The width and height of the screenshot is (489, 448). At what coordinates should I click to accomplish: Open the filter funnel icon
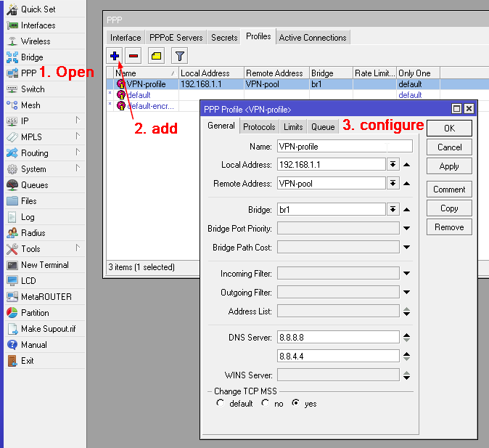coord(179,55)
